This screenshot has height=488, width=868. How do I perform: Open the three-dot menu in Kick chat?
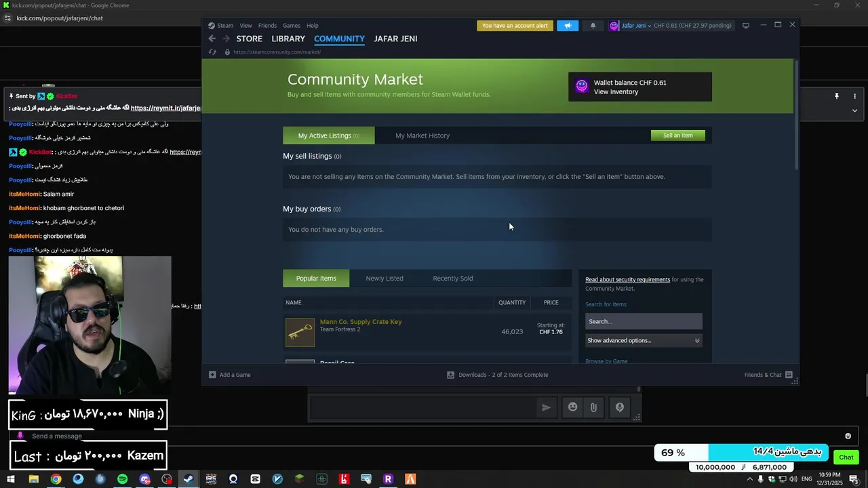854,96
